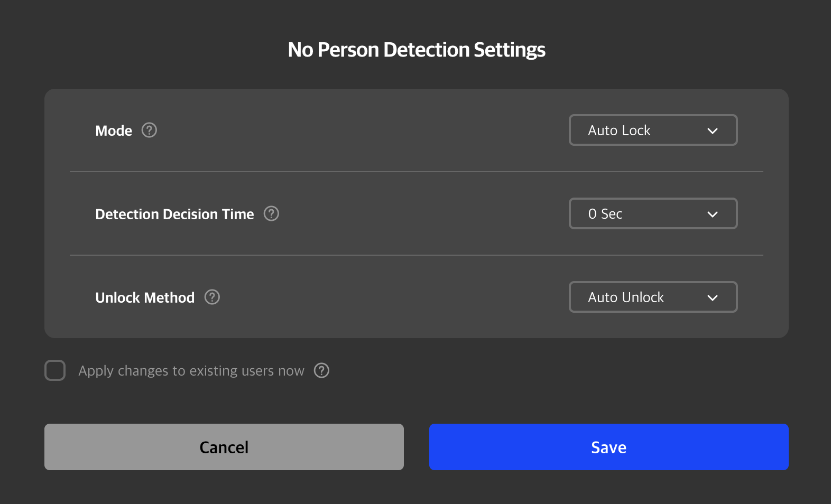Open the Mode dropdown showing Auto Lock

[x=653, y=130]
